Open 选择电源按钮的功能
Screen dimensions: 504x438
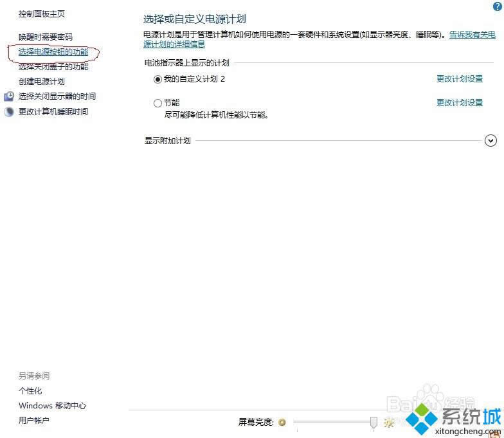53,52
